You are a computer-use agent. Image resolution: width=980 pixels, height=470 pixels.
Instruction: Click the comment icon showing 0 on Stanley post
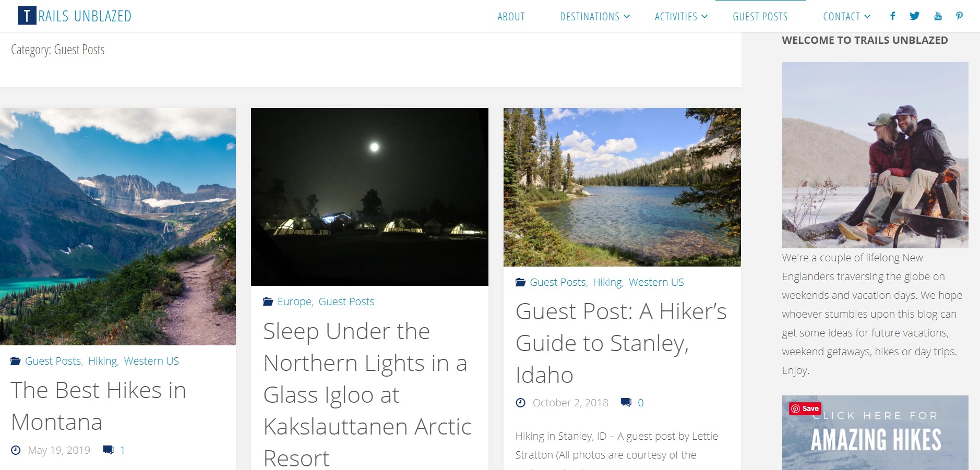(626, 402)
